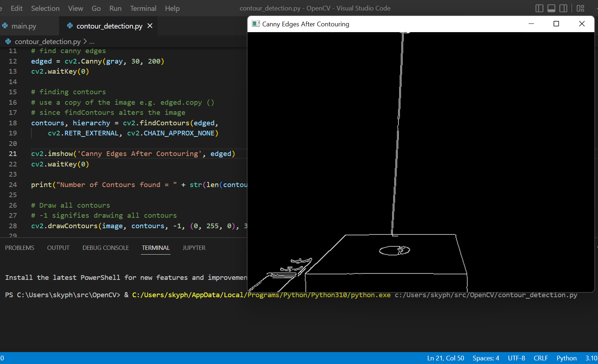Select contour_detection.py editor tab
The width and height of the screenshot is (598, 364).
[108, 26]
